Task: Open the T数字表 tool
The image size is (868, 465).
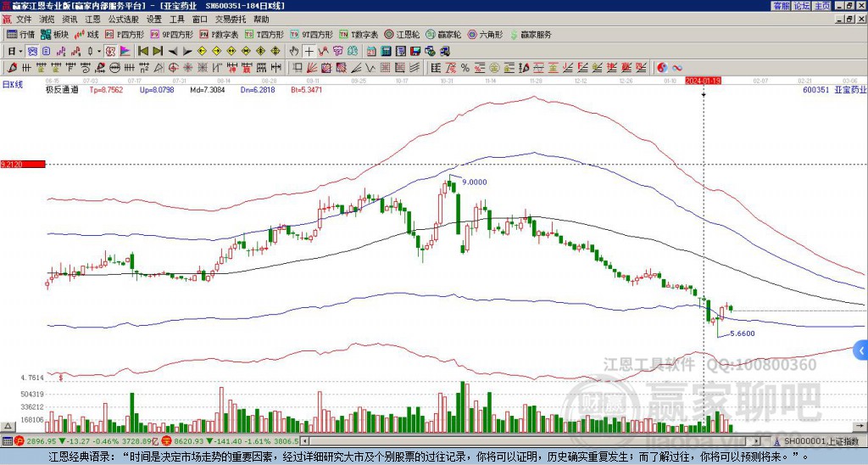Action: (359, 34)
